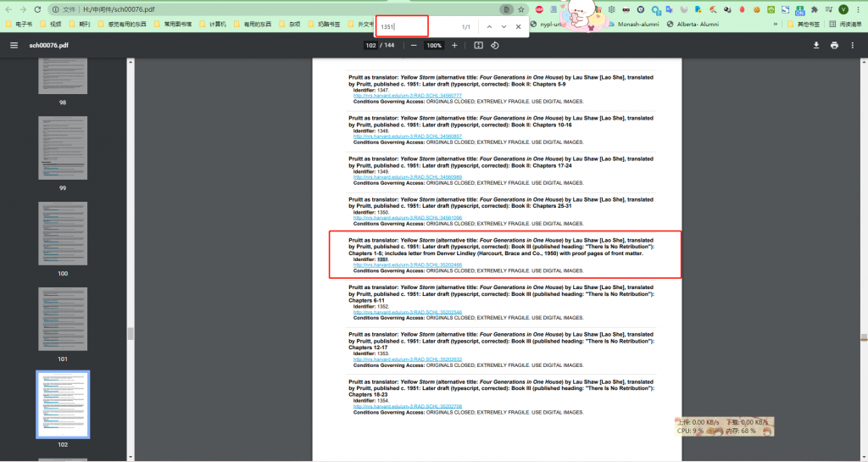Reload the page in Chrome

coord(37,9)
